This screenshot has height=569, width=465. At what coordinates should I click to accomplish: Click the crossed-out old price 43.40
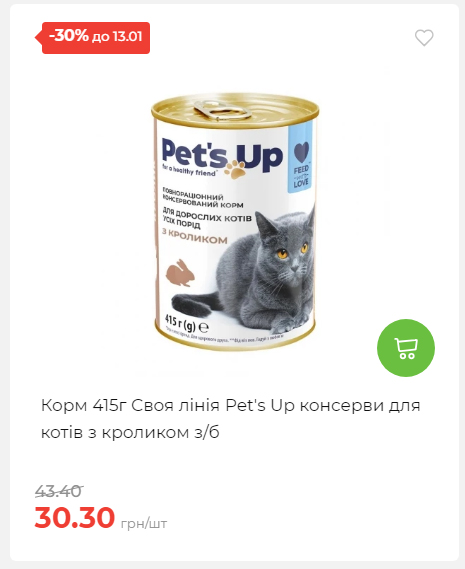(59, 491)
